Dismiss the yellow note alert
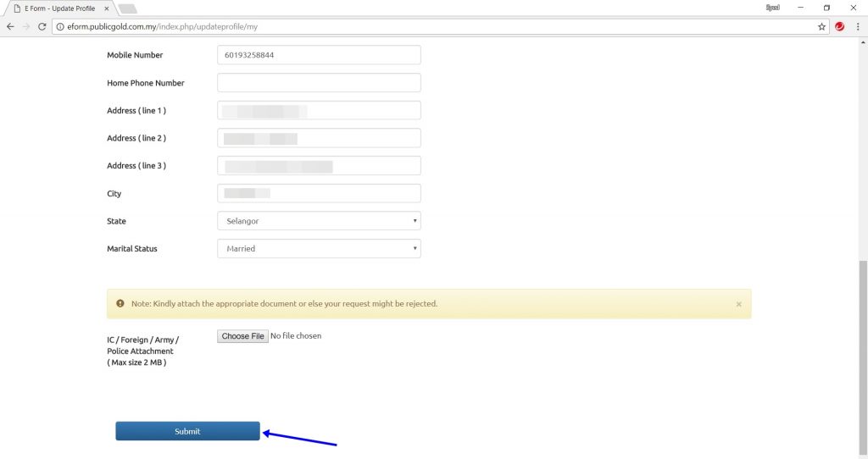Viewport: 868px width, 459px height. (x=738, y=304)
